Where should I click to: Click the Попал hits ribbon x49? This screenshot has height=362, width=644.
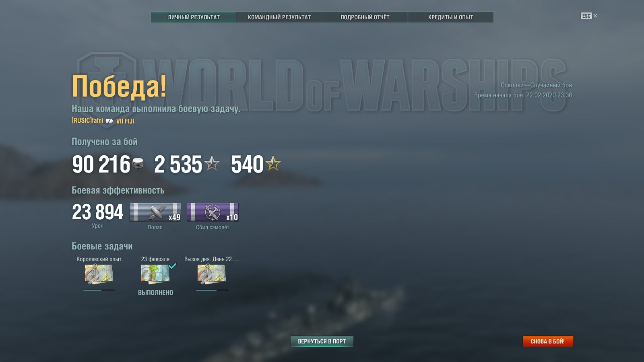[155, 212]
